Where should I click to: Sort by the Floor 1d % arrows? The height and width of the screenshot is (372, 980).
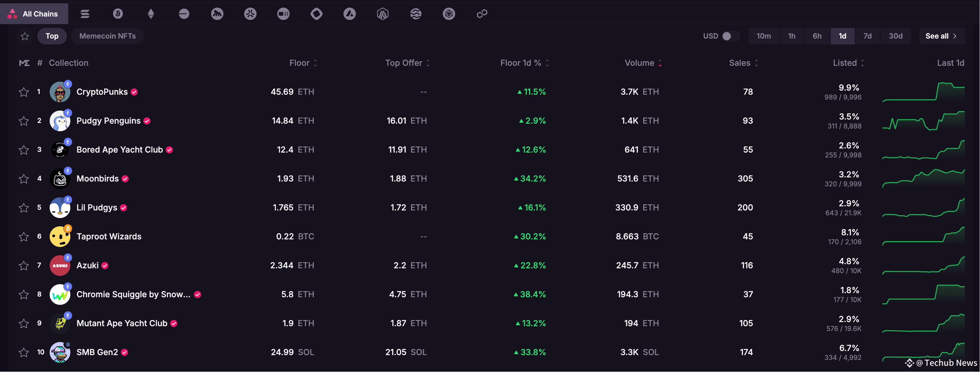[x=548, y=63]
